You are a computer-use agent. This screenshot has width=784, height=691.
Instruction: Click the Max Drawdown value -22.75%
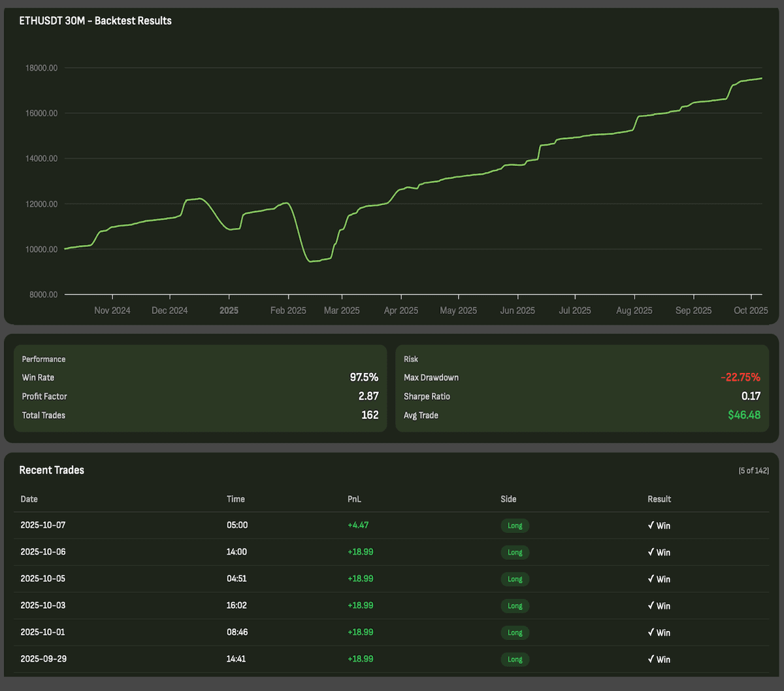(740, 377)
